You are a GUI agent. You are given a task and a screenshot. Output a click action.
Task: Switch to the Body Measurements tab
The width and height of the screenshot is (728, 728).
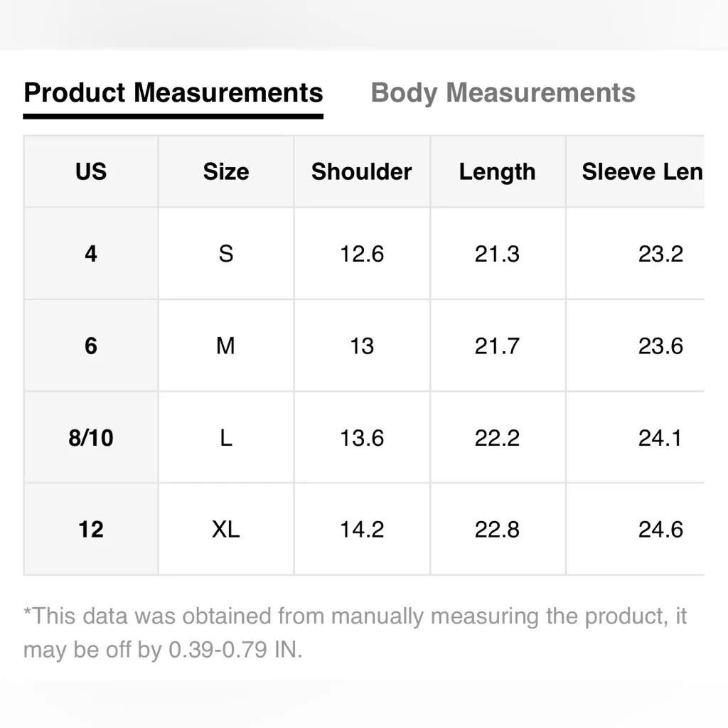(x=503, y=93)
